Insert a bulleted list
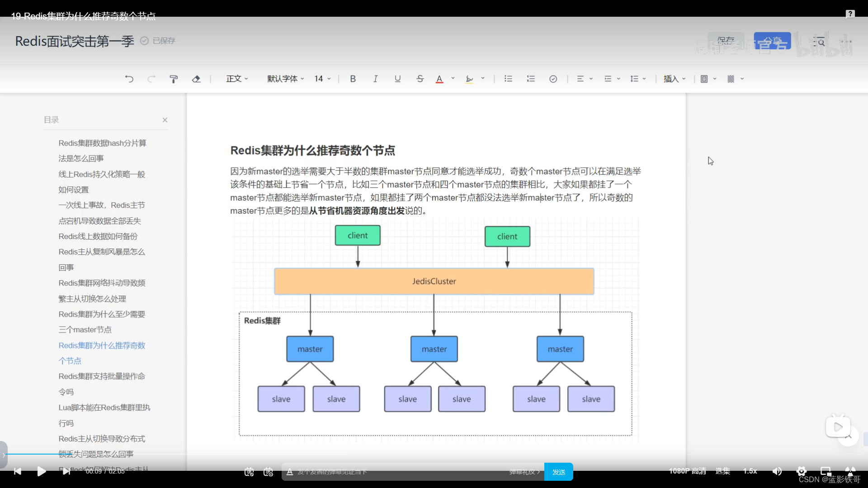This screenshot has height=488, width=868. click(x=509, y=79)
